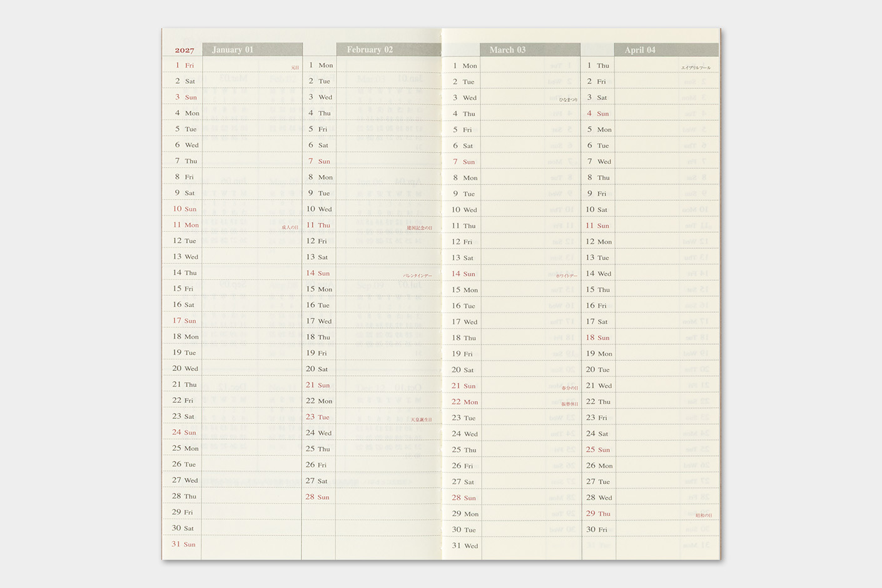Click the January 11 Mon holiday row
The height and width of the screenshot is (588, 882).
tap(233, 225)
